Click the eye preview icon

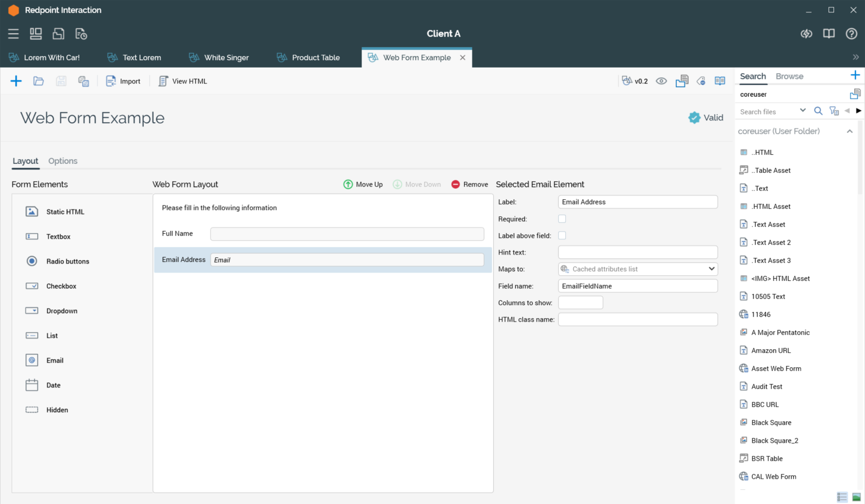click(x=661, y=81)
